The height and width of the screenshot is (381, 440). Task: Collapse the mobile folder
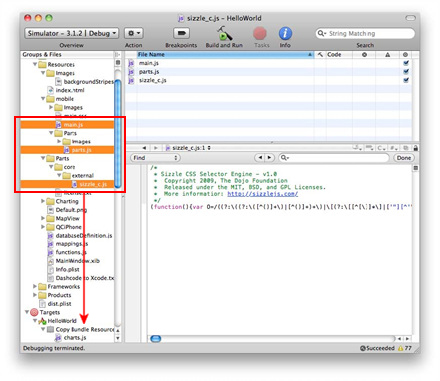tap(43, 98)
